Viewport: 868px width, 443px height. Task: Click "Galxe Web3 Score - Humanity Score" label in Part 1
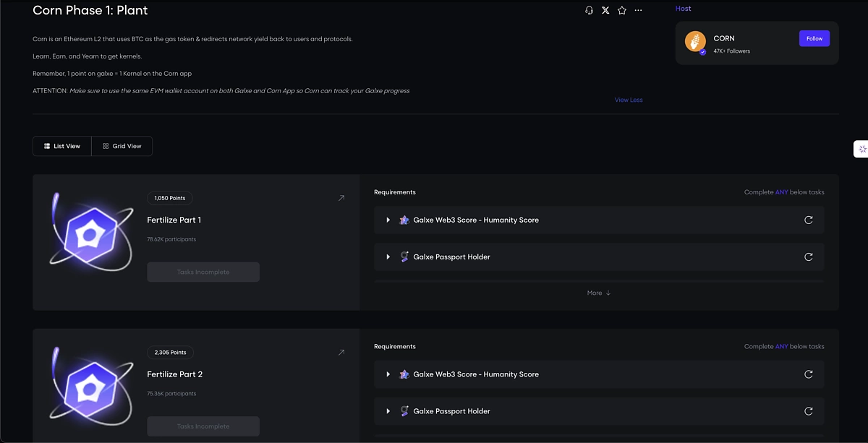[x=476, y=220]
